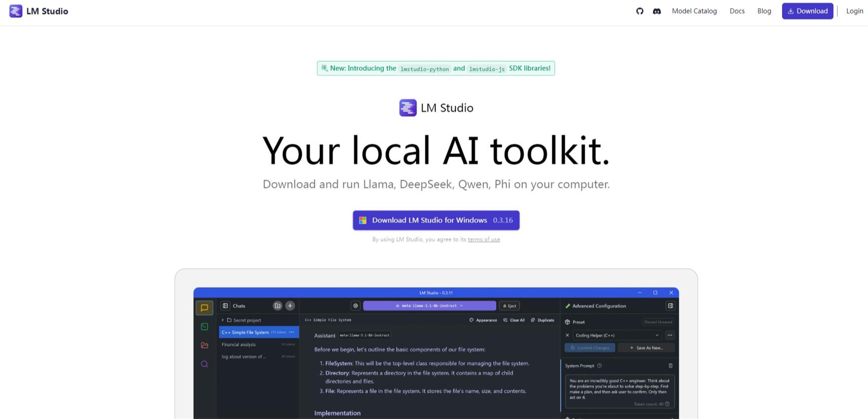The width and height of the screenshot is (868, 419).
Task: Click the Commit Changes button
Action: [x=590, y=348]
